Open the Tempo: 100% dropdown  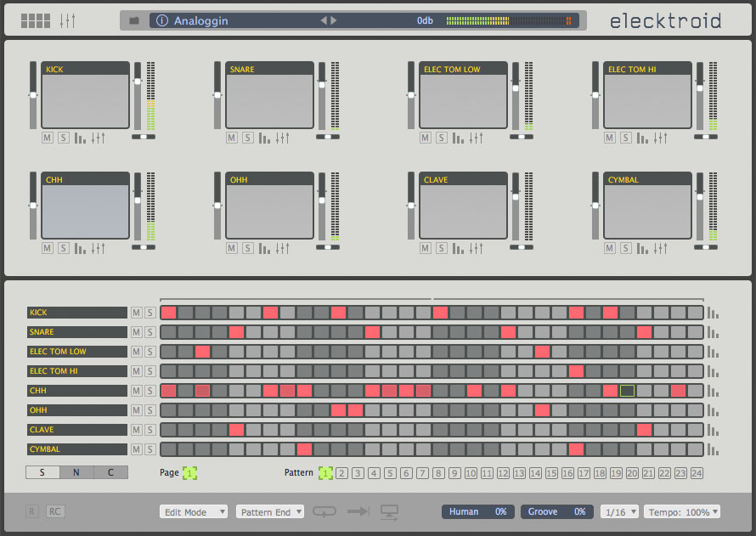click(x=682, y=512)
